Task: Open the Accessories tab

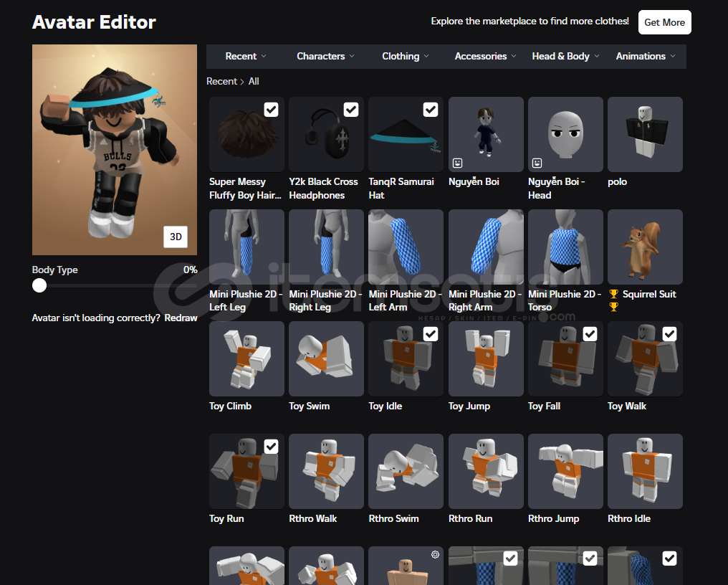Action: coord(485,56)
